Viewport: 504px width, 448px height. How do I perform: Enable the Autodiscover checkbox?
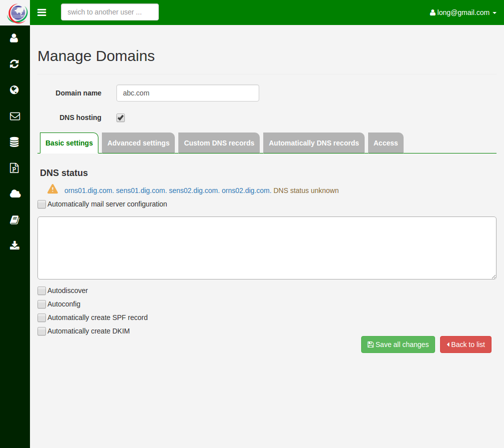coord(42,291)
